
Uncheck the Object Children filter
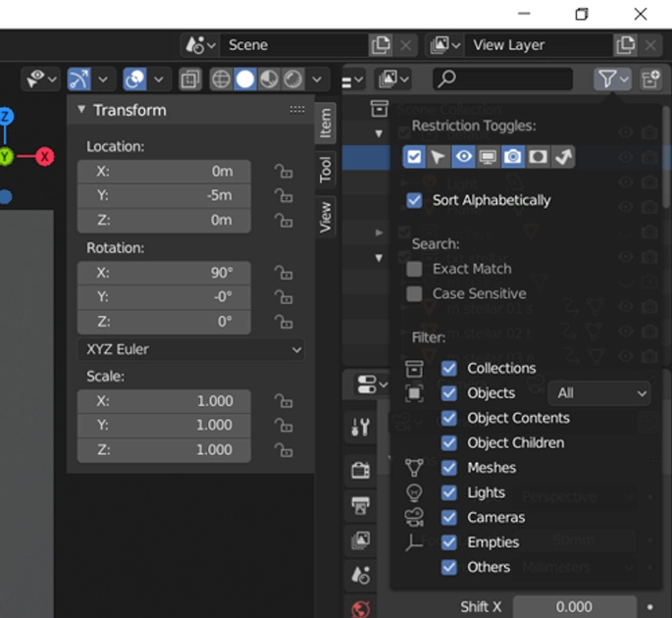pos(449,442)
